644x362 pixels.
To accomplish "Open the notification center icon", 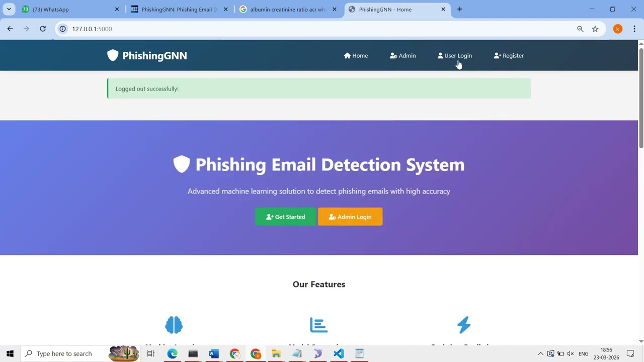I will pyautogui.click(x=630, y=353).
